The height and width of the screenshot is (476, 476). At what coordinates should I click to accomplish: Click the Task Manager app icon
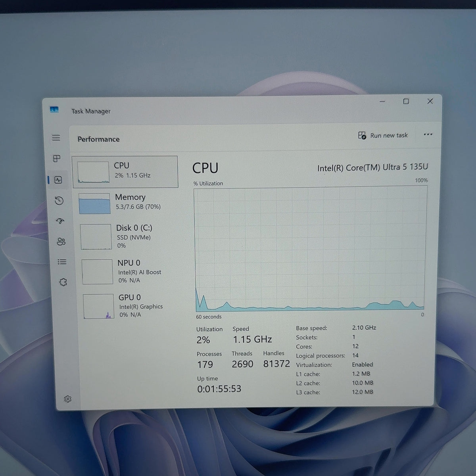click(x=54, y=109)
